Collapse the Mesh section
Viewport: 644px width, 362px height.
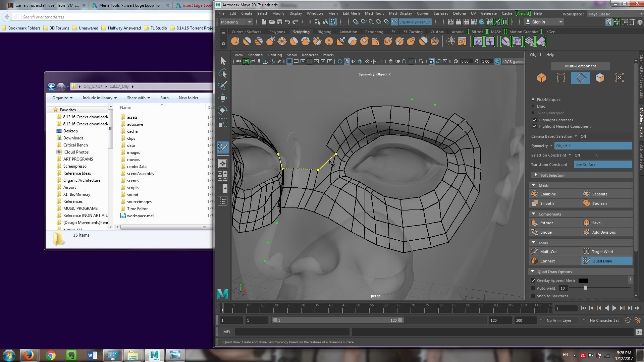pyautogui.click(x=533, y=185)
